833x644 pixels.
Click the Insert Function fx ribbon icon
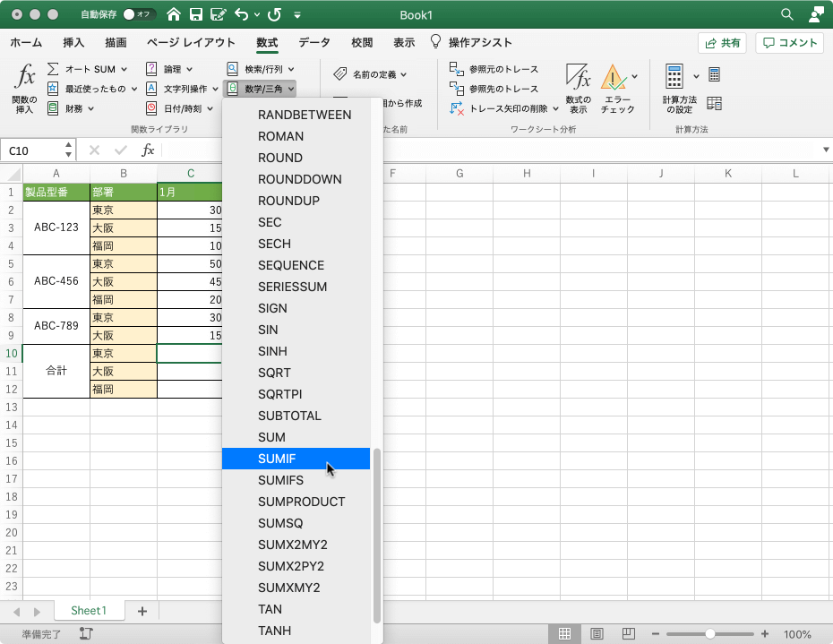[x=24, y=77]
